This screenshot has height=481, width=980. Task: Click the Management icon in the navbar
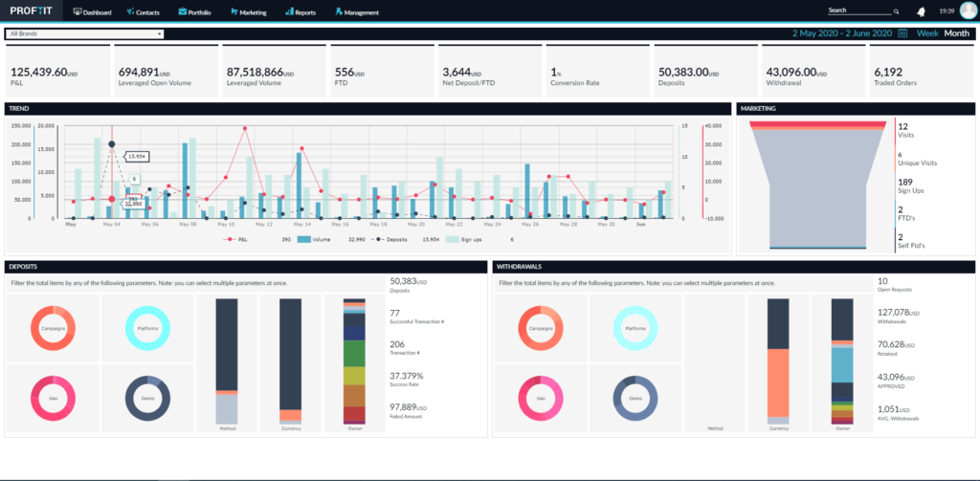338,11
